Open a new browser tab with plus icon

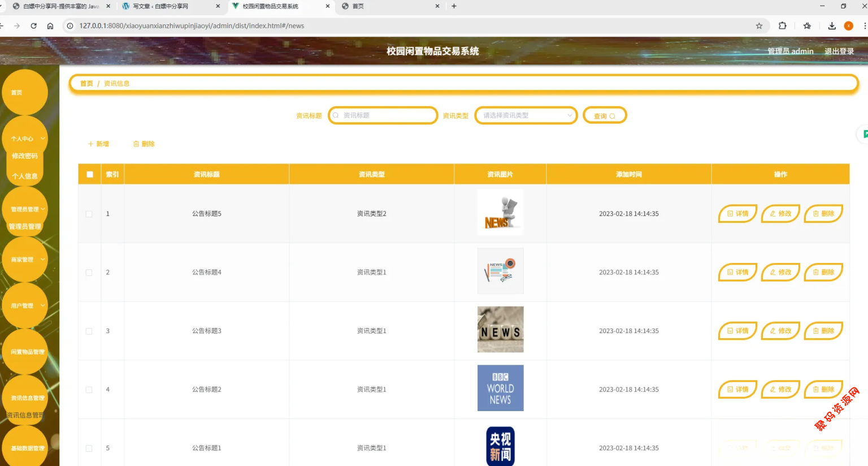454,6
